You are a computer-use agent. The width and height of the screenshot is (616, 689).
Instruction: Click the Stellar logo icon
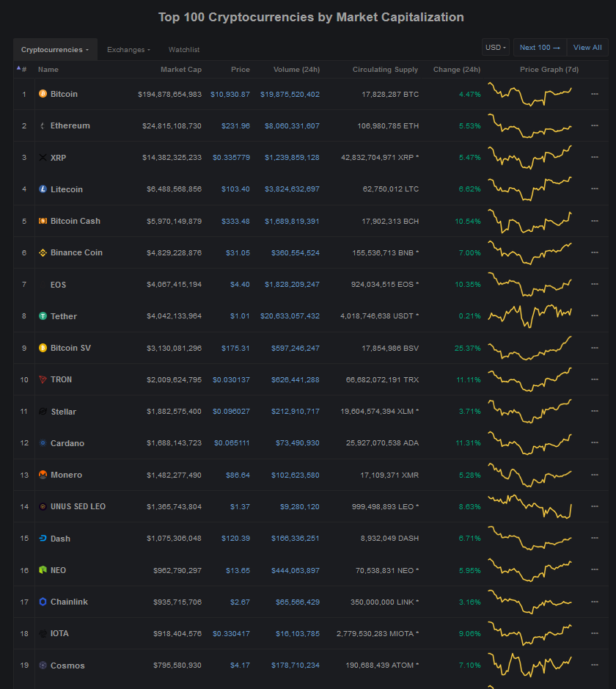[43, 412]
